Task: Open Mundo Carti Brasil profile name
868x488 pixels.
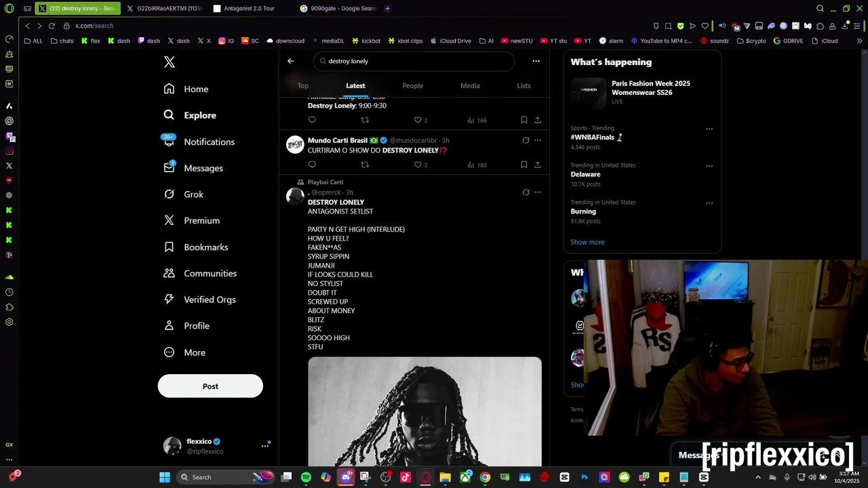Action: tap(338, 140)
